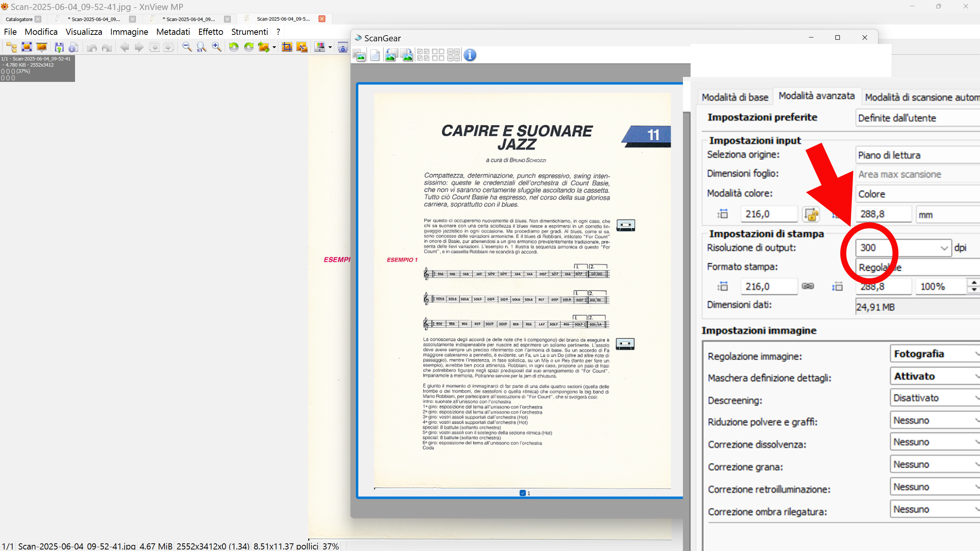
Task: Open the browser tree icon in XnView toolbar
Action: pyautogui.click(x=12, y=47)
